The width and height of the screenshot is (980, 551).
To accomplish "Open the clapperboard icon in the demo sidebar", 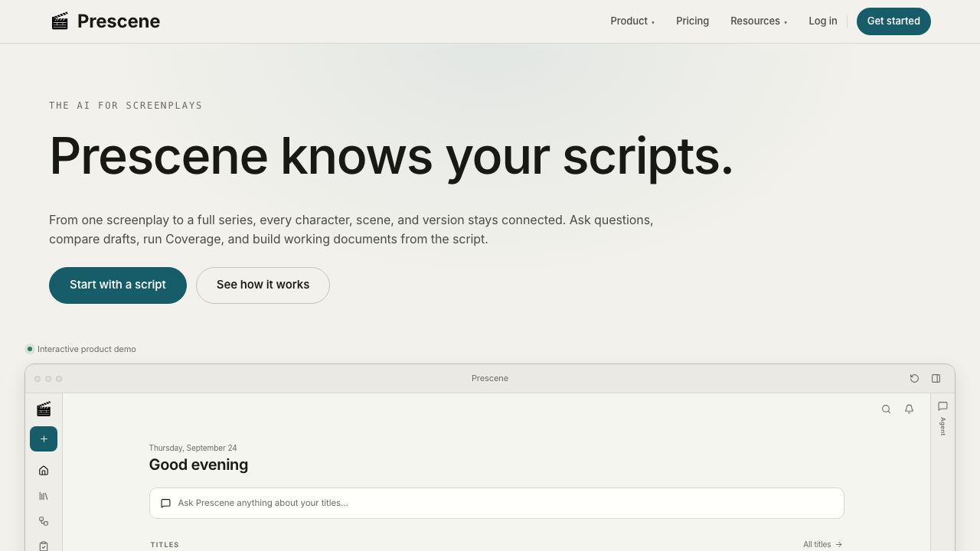I will (44, 409).
